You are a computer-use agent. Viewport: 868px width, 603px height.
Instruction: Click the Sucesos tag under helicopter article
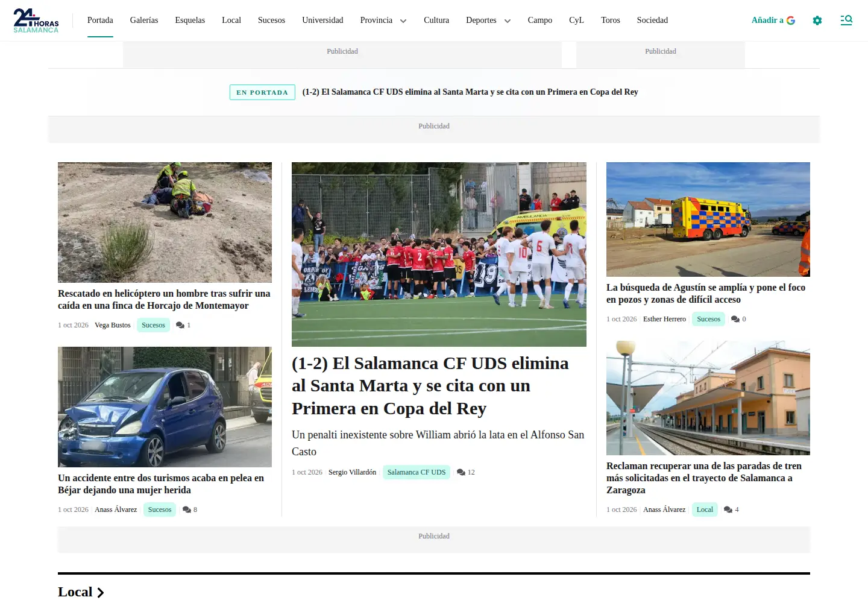click(153, 325)
